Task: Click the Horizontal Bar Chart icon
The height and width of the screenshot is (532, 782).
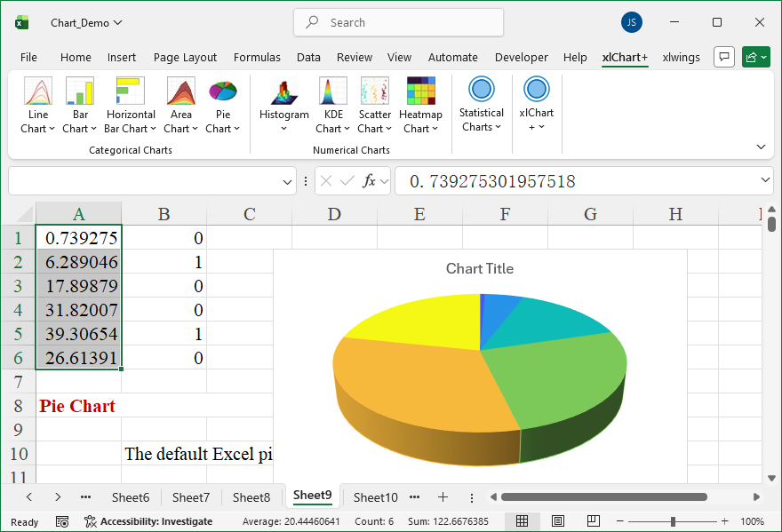Action: click(x=131, y=91)
